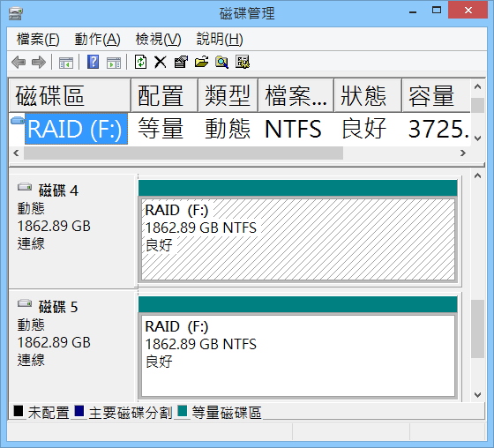Minimize the 磁碟管理 window
The width and height of the screenshot is (494, 448).
(413, 12)
